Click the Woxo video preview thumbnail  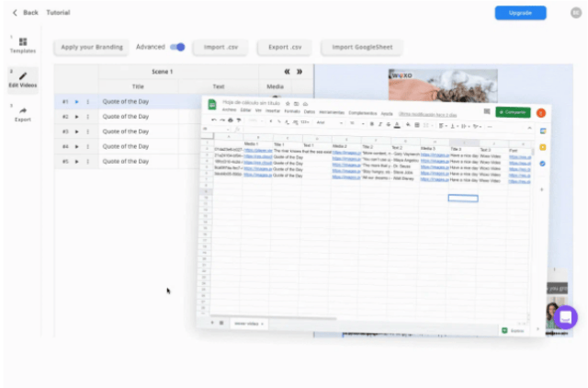443,86
